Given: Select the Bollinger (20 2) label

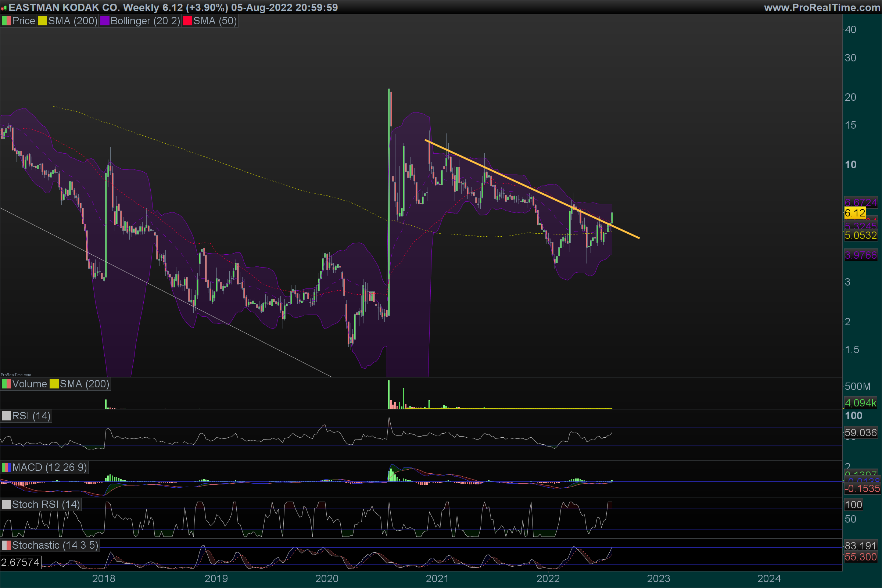Looking at the screenshot, I should [145, 21].
